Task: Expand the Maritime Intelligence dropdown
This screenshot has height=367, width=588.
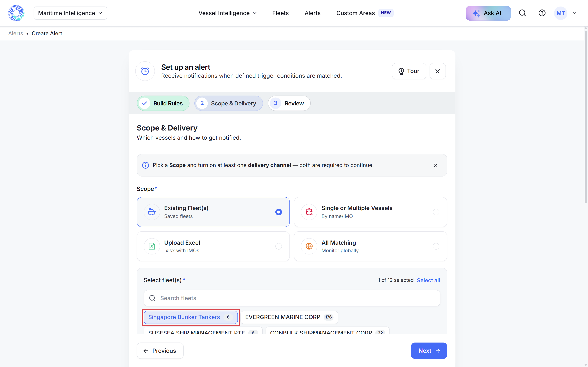Action: pyautogui.click(x=70, y=13)
